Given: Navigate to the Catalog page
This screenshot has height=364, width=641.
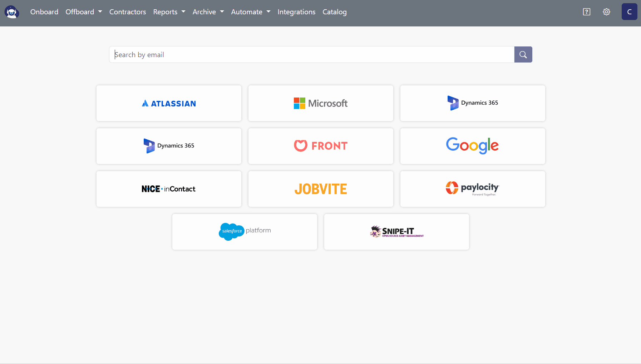Looking at the screenshot, I should click(334, 12).
